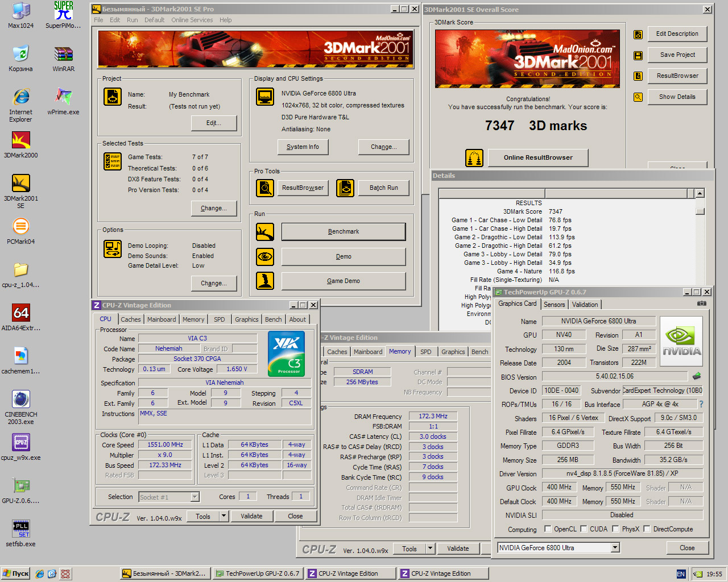The width and height of the screenshot is (728, 582).
Task: Enable the OpenCL checkbox
Action: [x=548, y=529]
